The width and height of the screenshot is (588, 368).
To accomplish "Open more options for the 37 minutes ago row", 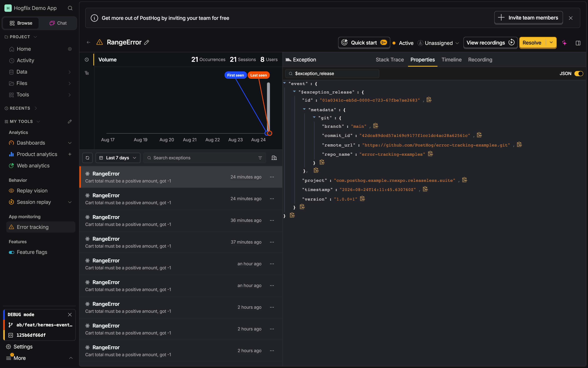I will point(272,242).
